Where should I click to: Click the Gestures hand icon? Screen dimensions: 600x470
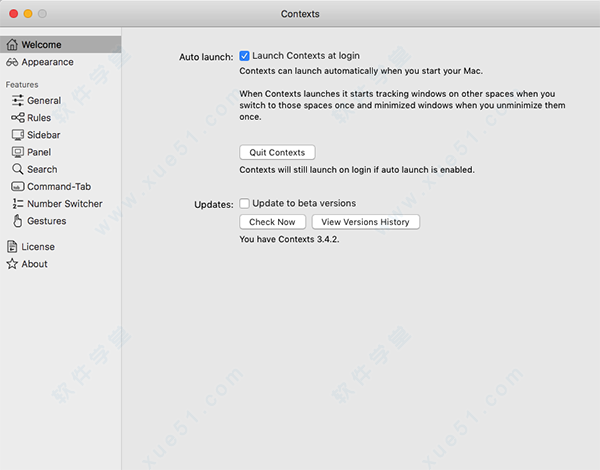(x=18, y=221)
